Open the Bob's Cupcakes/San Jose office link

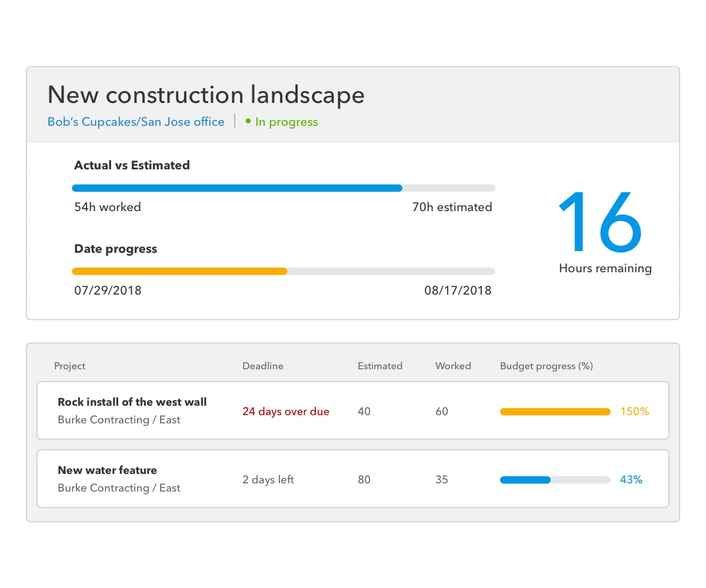point(136,122)
